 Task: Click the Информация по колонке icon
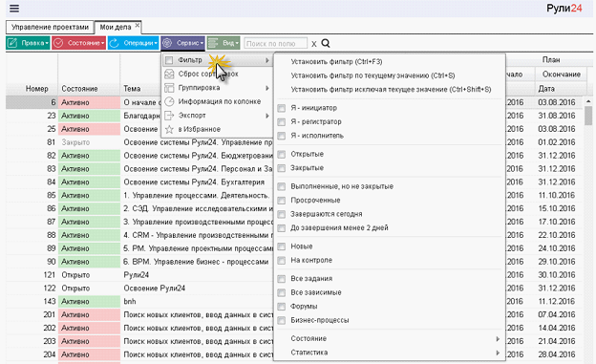169,101
